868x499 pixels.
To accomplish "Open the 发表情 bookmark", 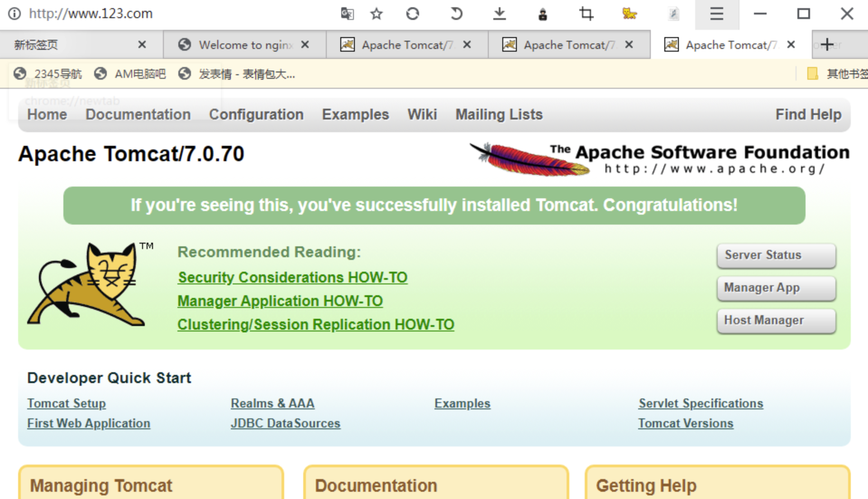I will click(237, 74).
